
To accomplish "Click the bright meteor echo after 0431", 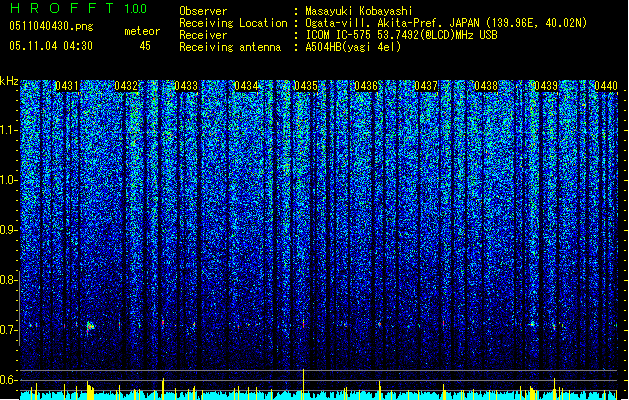I will point(90,327).
